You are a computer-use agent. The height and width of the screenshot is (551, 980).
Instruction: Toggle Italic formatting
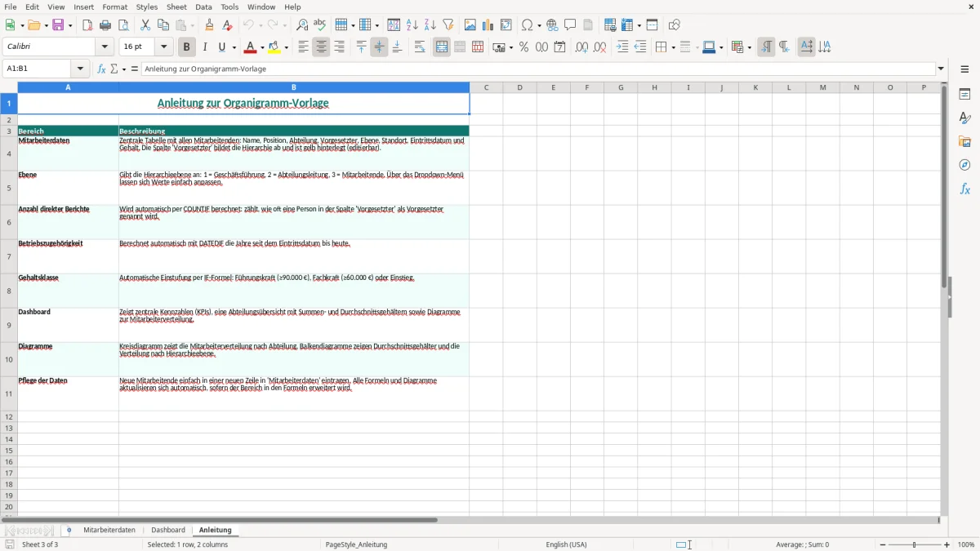(205, 47)
